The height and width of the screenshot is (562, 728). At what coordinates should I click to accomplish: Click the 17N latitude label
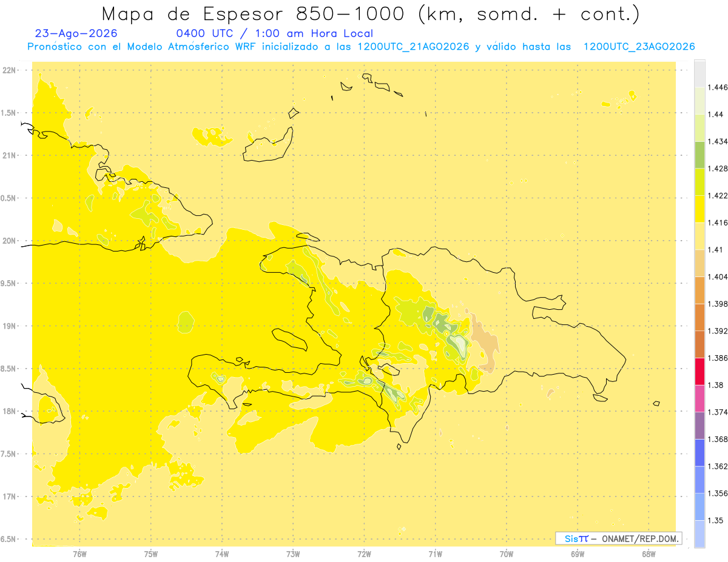[10, 497]
